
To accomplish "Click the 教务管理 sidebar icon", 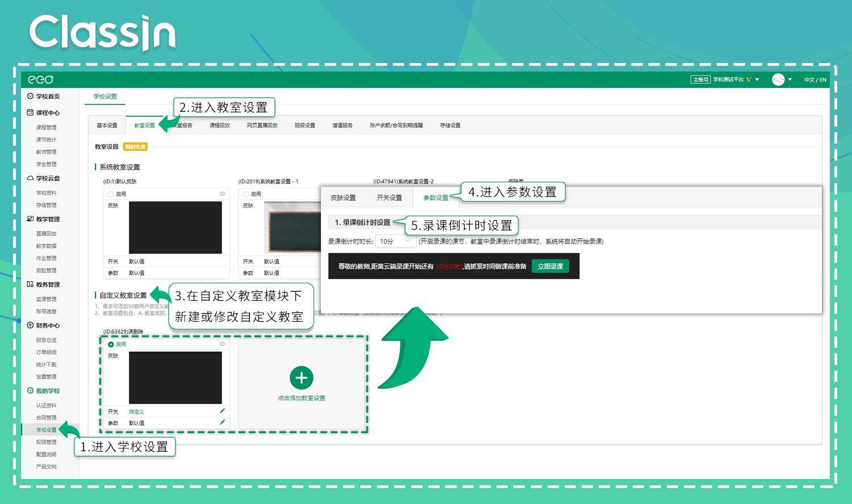I will 30,284.
